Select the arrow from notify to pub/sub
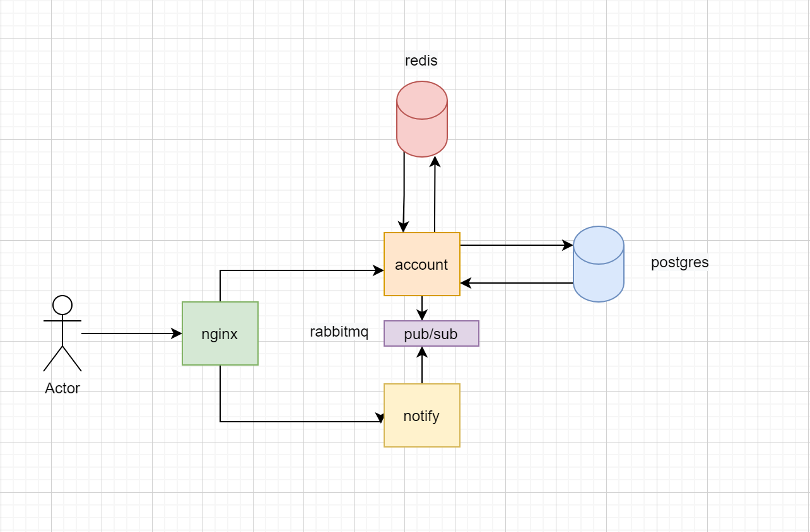Image resolution: width=810 pixels, height=532 pixels. 422,365
